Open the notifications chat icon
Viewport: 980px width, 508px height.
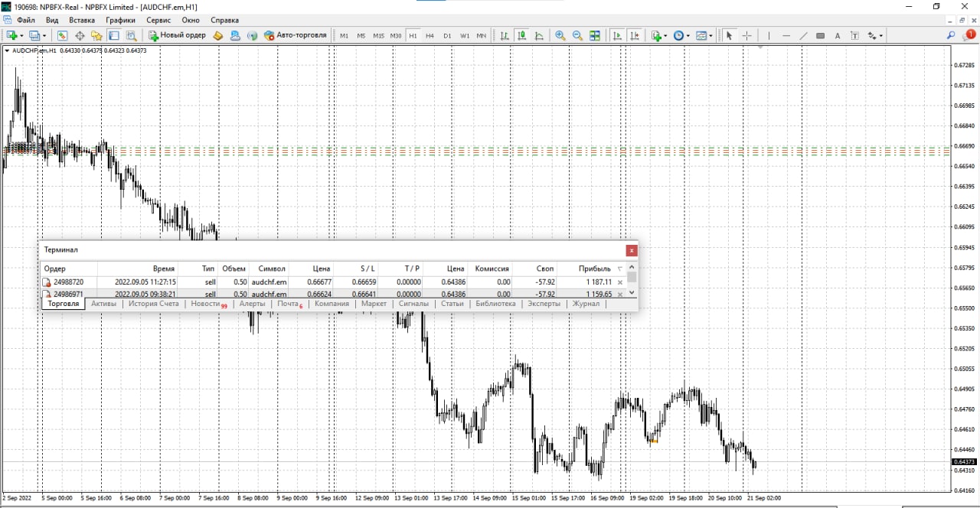(x=969, y=34)
